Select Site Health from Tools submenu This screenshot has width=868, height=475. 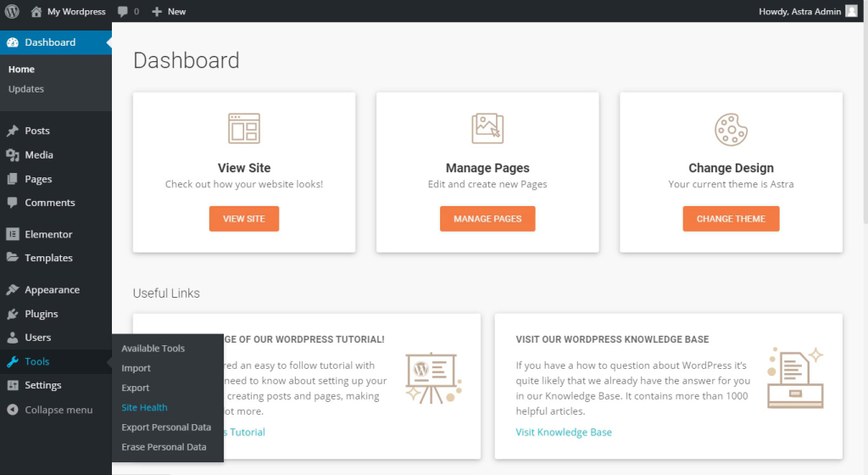click(144, 407)
